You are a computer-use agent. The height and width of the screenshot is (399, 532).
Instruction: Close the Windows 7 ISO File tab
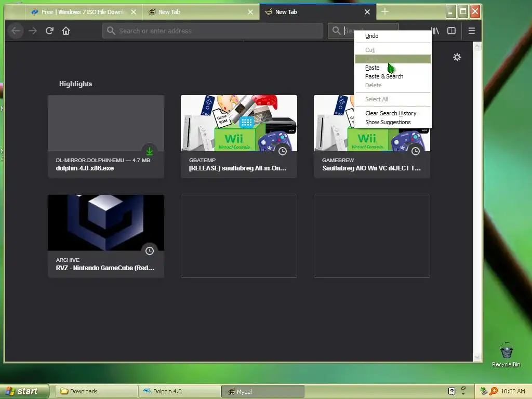pyautogui.click(x=134, y=12)
